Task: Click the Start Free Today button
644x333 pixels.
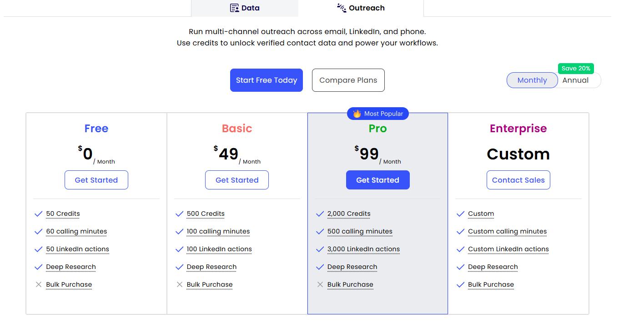Action: [267, 80]
